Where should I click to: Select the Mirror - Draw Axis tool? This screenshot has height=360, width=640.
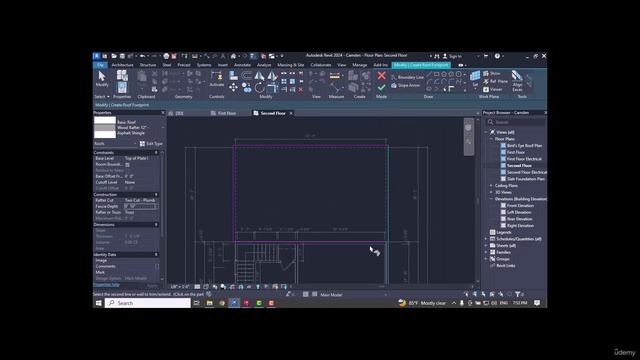(272, 76)
